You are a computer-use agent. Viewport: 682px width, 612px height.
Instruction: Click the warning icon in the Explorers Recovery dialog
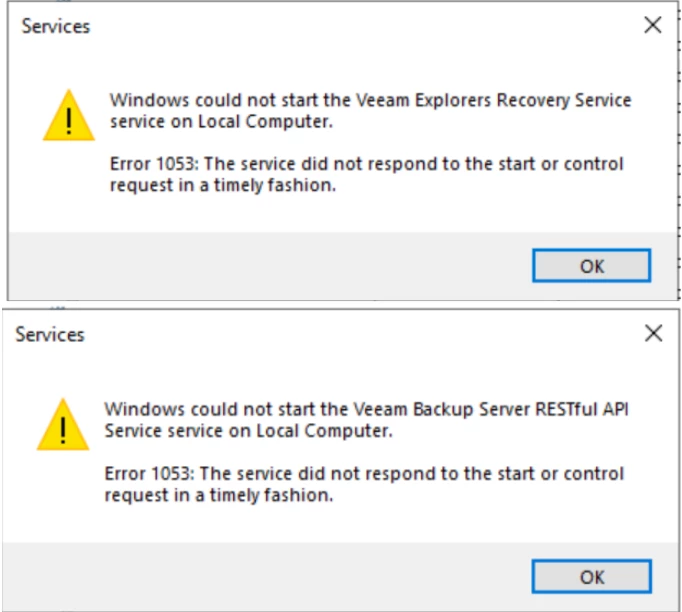(x=69, y=115)
